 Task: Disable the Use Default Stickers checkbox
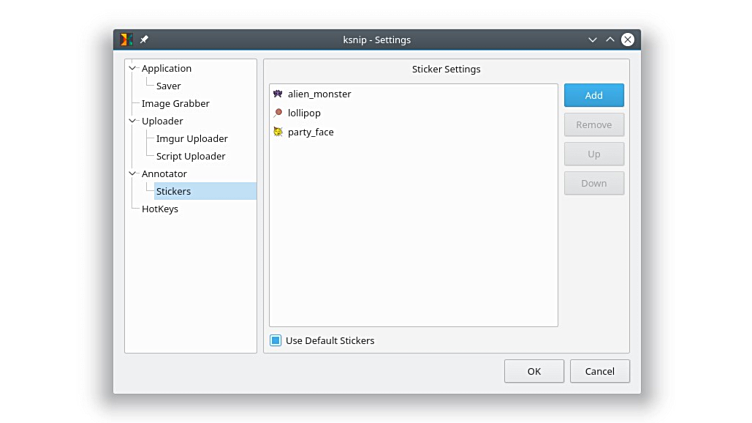coord(276,340)
